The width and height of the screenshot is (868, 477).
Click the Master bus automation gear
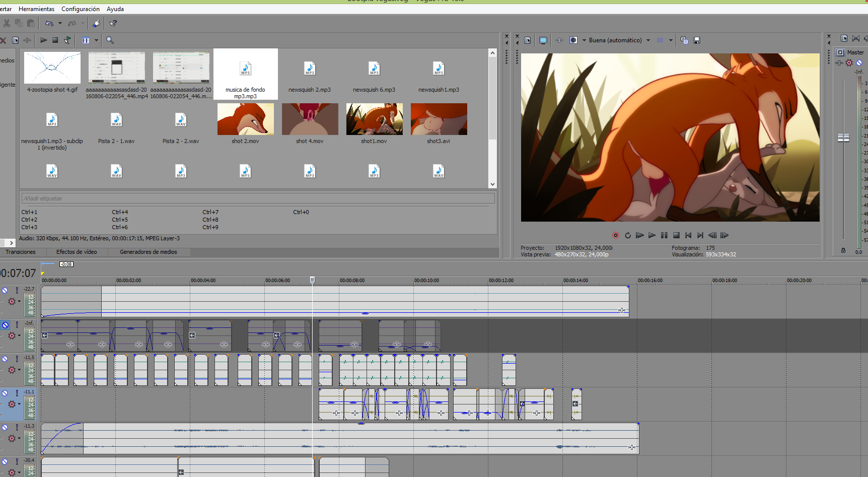pos(849,63)
